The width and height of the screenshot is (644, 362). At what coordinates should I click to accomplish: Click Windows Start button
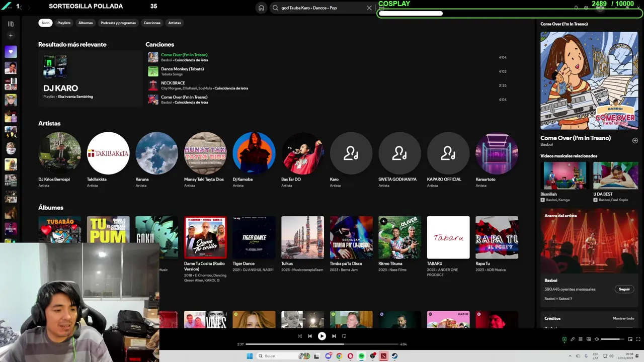[250, 356]
